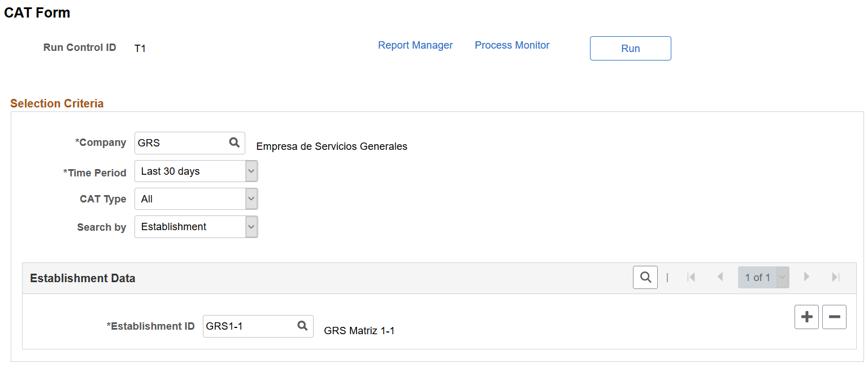Go to first establishment record arrow
The width and height of the screenshot is (868, 367).
pos(691,277)
